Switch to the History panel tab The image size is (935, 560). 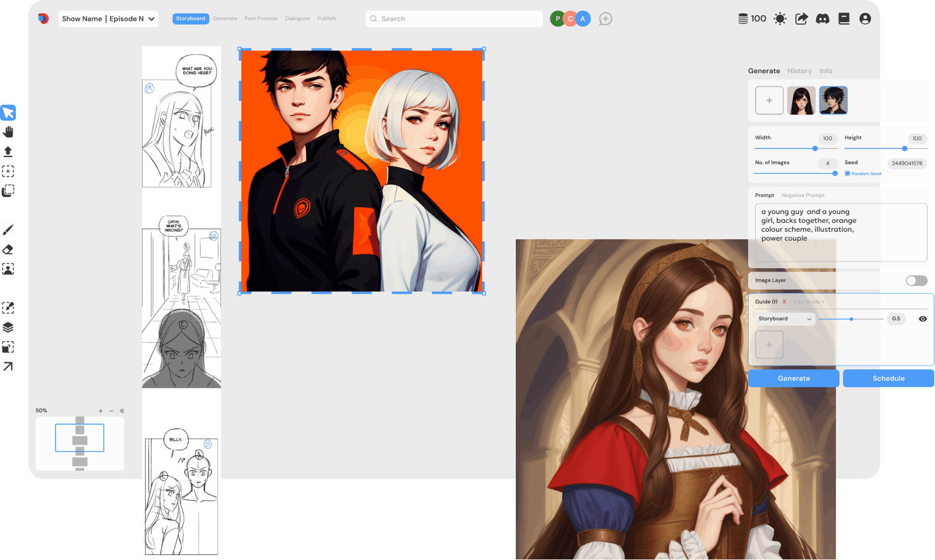click(799, 71)
